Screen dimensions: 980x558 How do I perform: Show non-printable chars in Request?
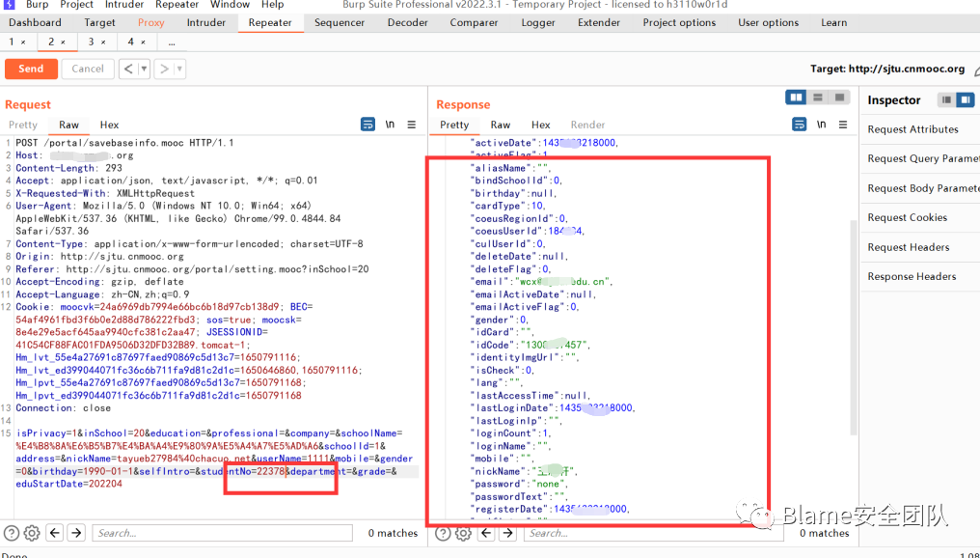click(x=390, y=125)
